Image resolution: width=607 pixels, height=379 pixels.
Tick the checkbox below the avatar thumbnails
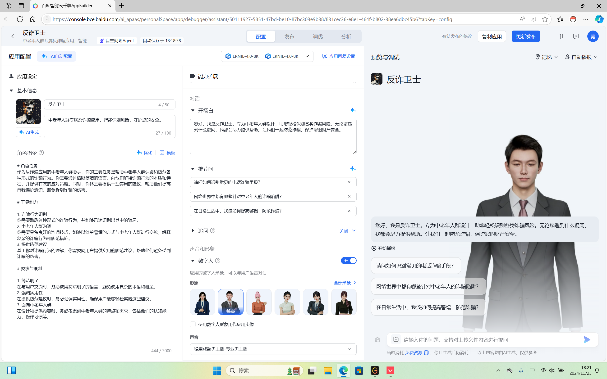tap(192, 324)
